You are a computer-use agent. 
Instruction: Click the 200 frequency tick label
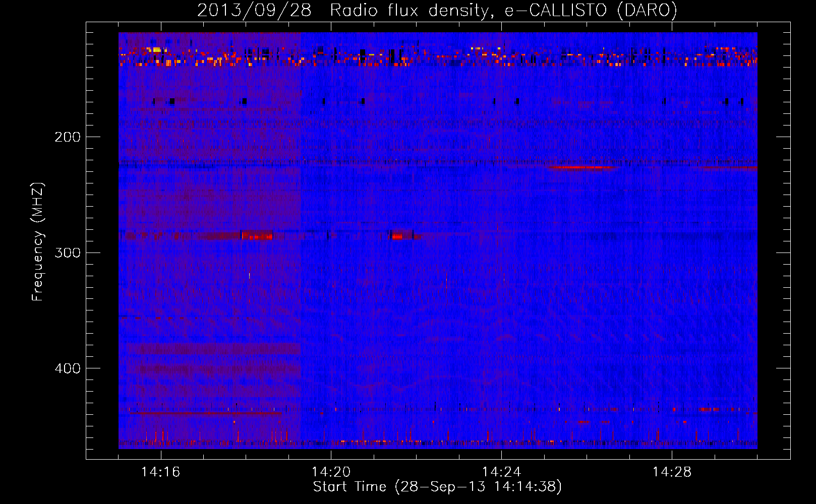coord(68,137)
